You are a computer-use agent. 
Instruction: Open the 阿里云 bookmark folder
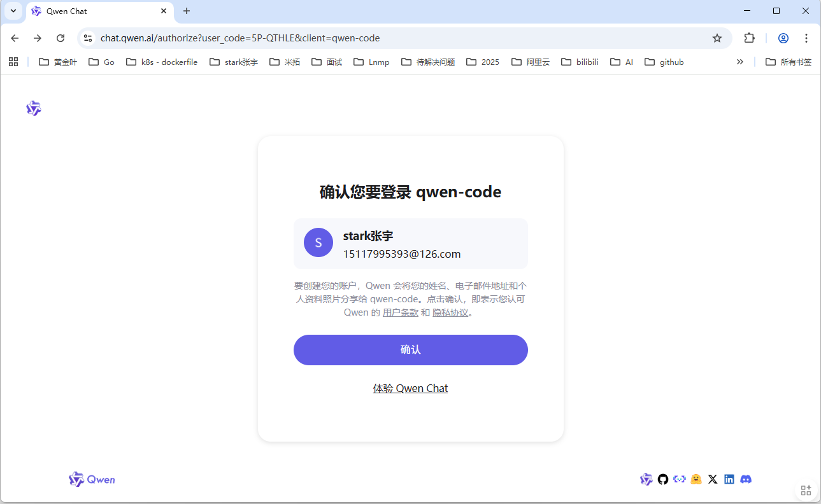pos(531,62)
